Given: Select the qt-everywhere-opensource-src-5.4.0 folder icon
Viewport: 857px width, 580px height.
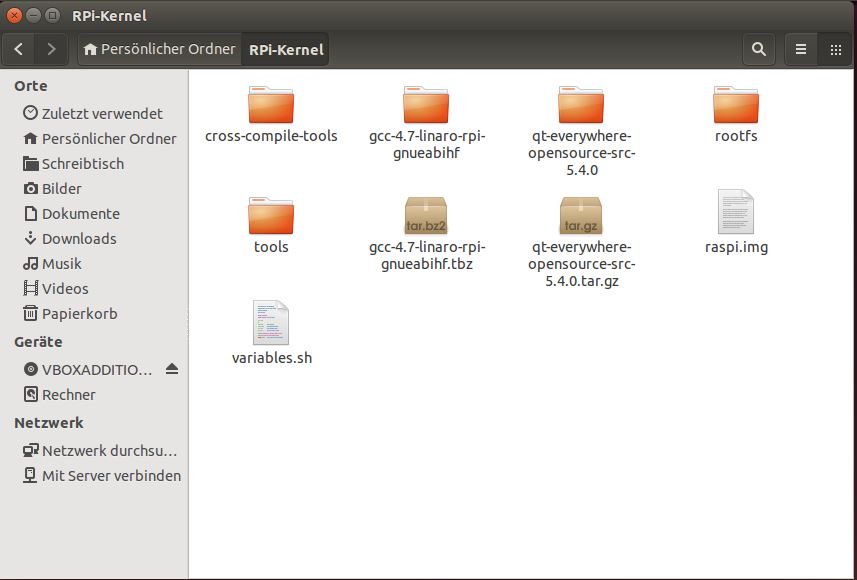Looking at the screenshot, I should [x=581, y=104].
